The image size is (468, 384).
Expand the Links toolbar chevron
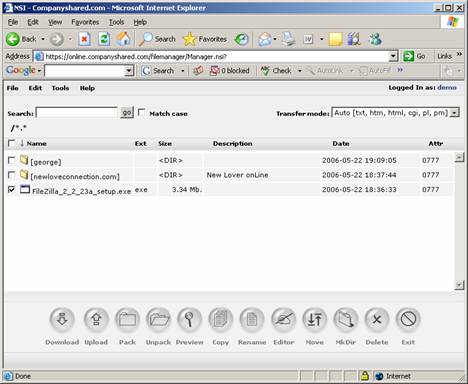coord(459,54)
